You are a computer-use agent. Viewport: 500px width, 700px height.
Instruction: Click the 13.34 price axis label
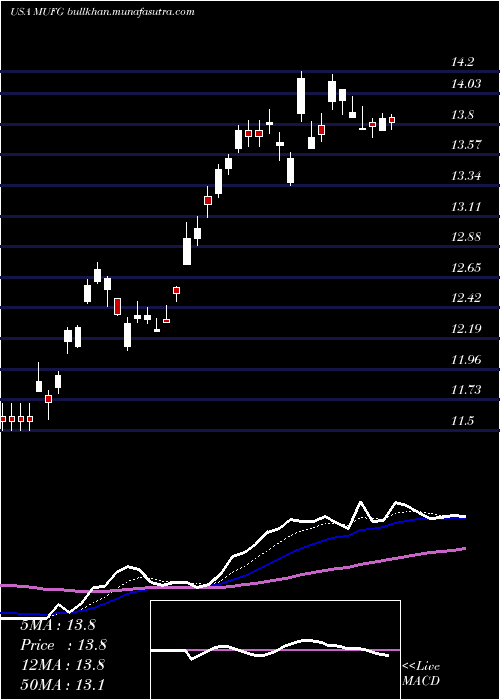466,175
